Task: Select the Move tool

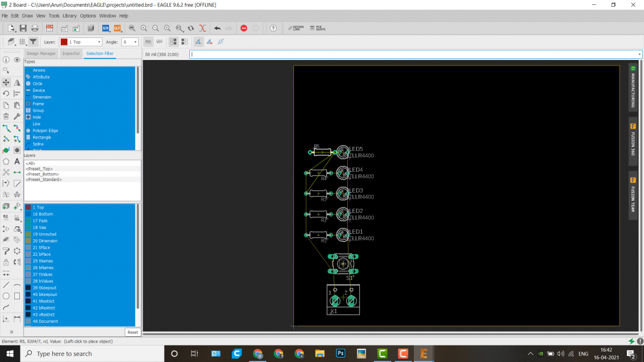Action: pos(6,83)
